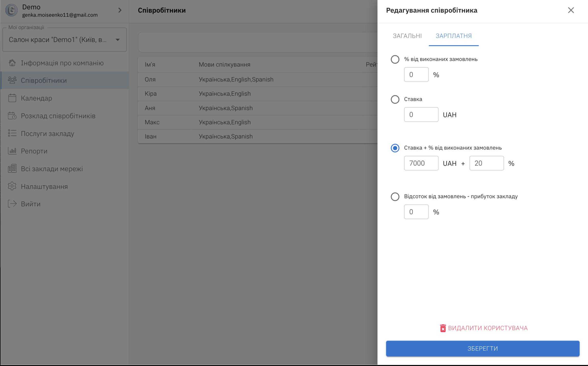Open Репорти via the bar chart icon
Screen dimensions: 588x366
pyautogui.click(x=12, y=151)
